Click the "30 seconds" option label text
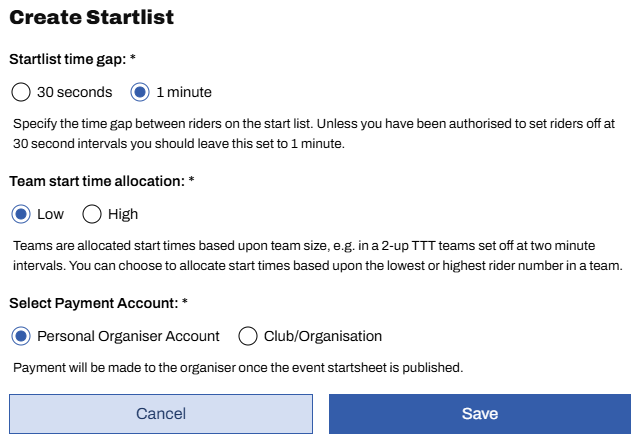The width and height of the screenshot is (638, 442). (73, 92)
